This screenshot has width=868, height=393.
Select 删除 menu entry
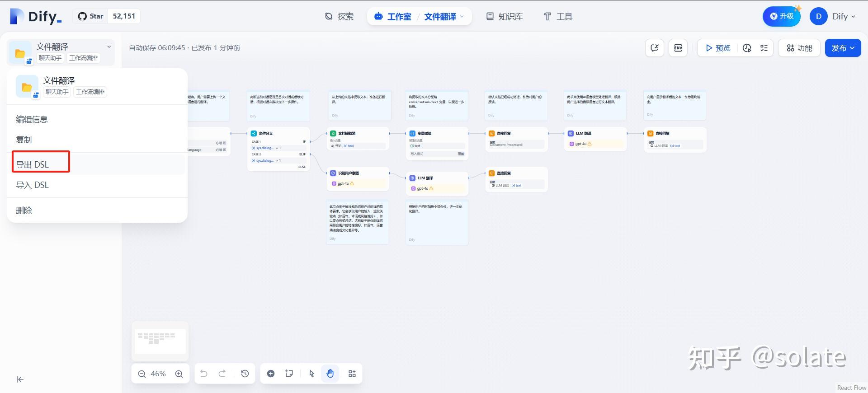point(96,210)
